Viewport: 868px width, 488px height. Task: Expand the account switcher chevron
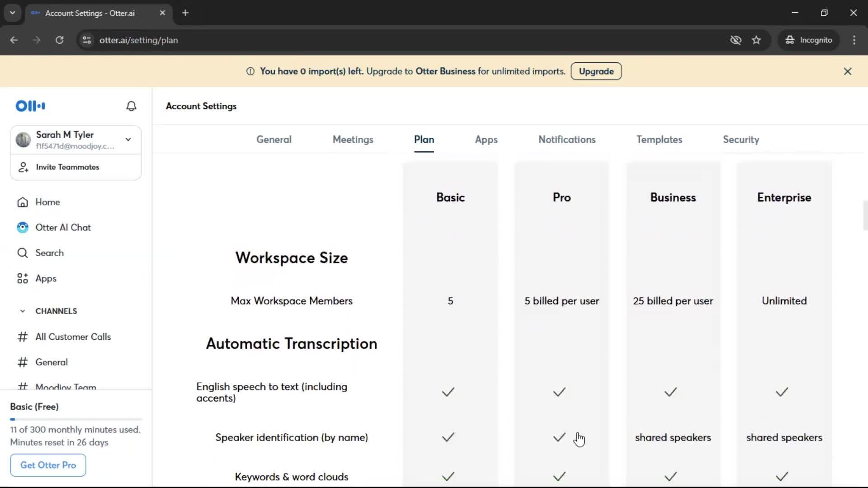click(x=128, y=140)
